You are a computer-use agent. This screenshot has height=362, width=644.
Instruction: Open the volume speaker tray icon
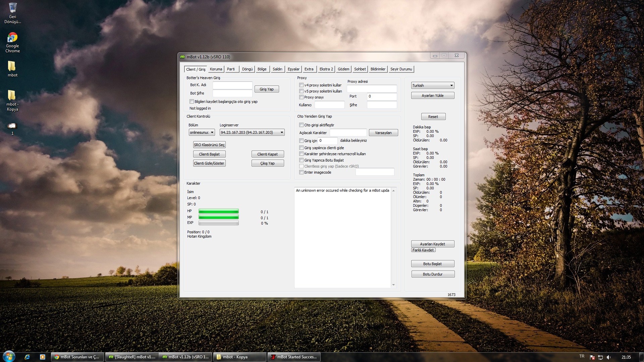click(609, 357)
